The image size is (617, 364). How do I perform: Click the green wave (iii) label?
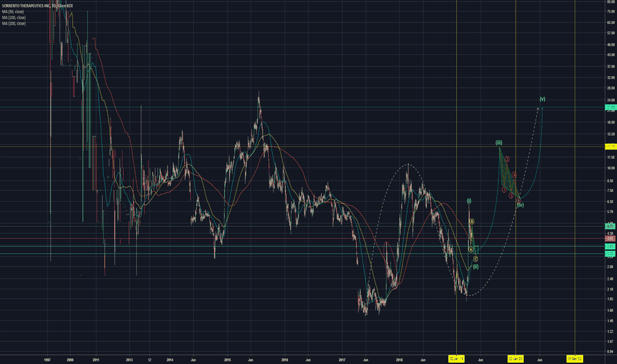point(498,143)
